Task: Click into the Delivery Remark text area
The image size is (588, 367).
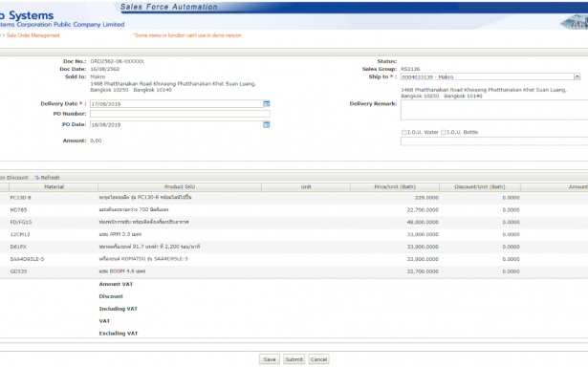Action: click(494, 110)
